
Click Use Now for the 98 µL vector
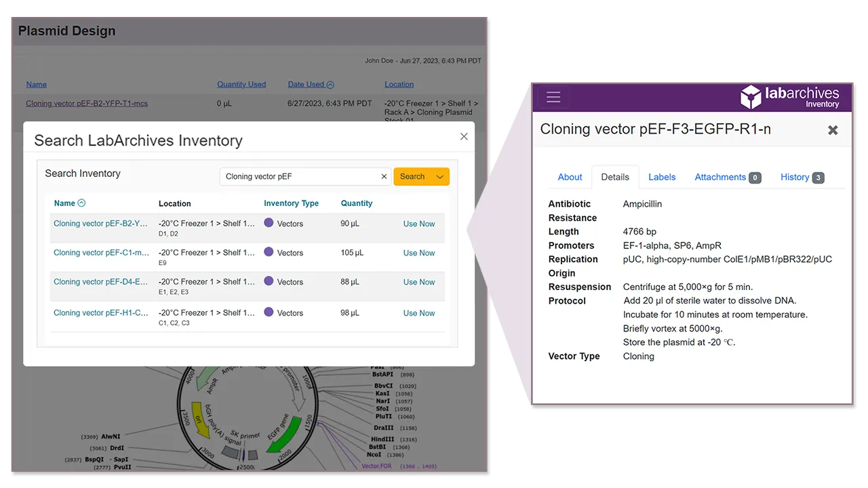point(419,313)
